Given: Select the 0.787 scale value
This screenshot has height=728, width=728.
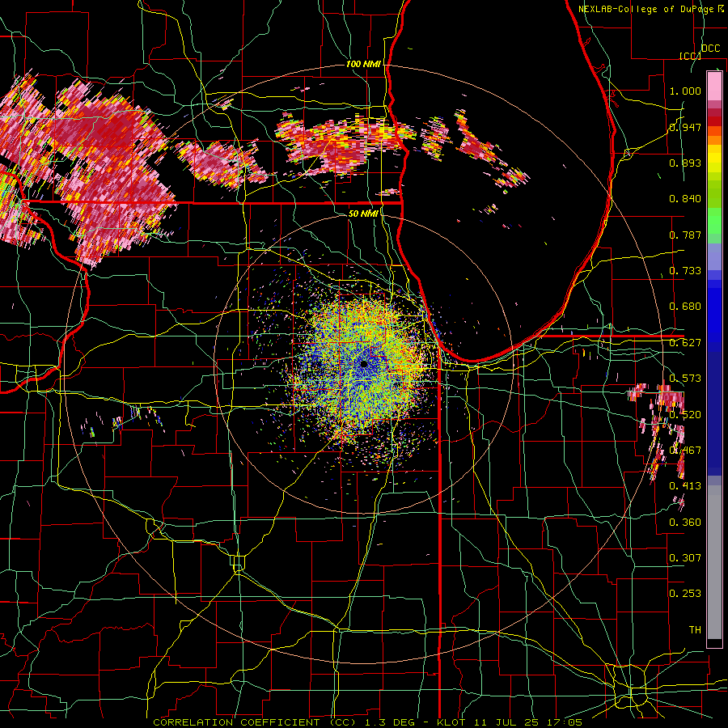Looking at the screenshot, I should coord(685,235).
